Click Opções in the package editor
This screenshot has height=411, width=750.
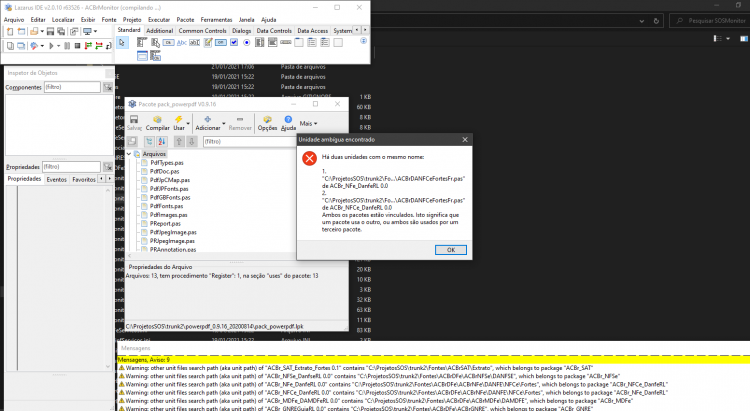[267, 123]
